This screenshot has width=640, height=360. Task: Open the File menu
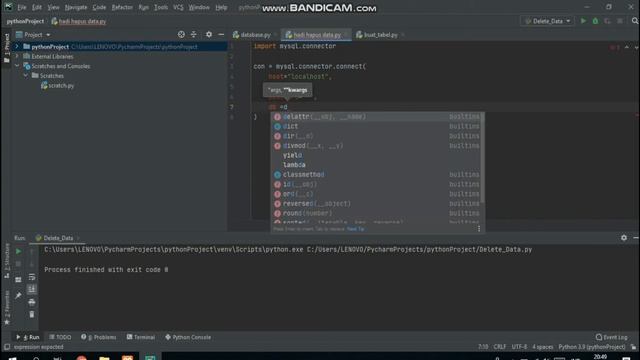pyautogui.click(x=22, y=7)
